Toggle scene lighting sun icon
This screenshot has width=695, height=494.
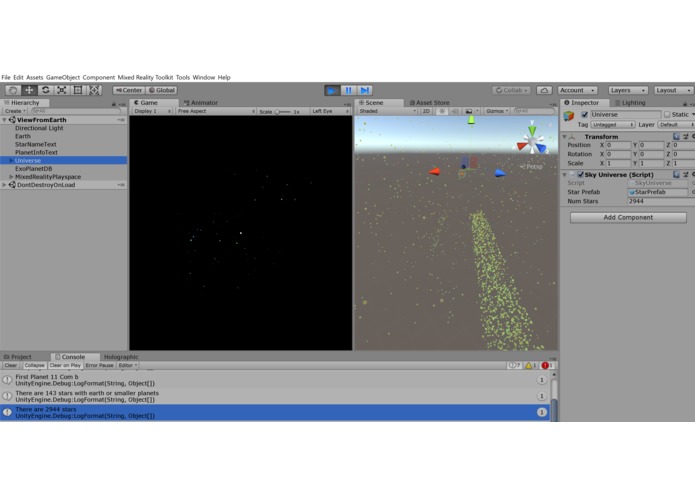coord(441,111)
